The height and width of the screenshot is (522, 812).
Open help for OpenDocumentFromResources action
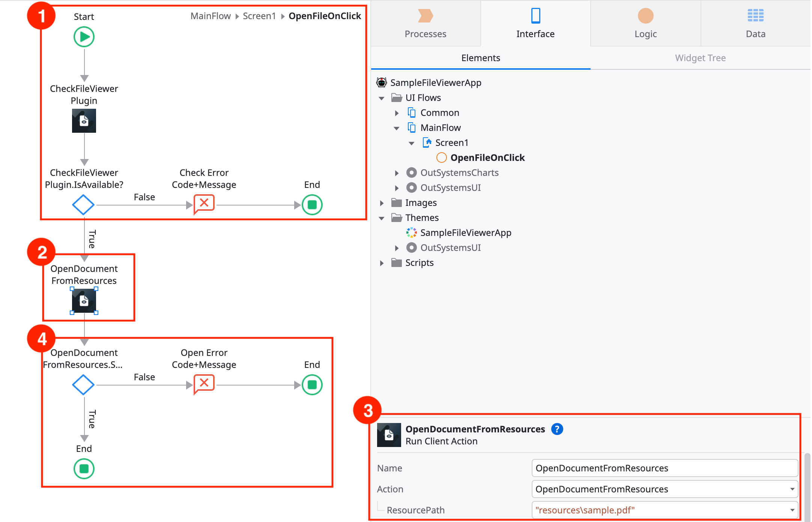coord(557,429)
